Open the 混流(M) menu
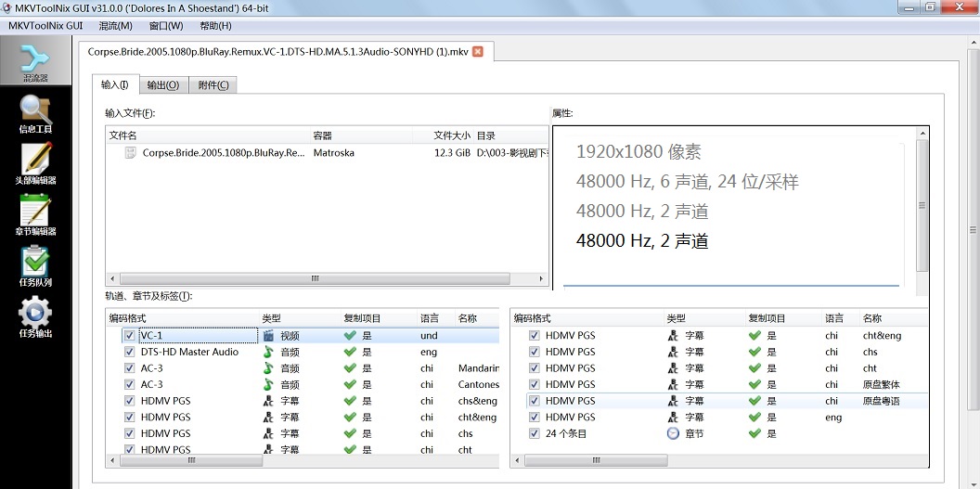 pos(115,25)
